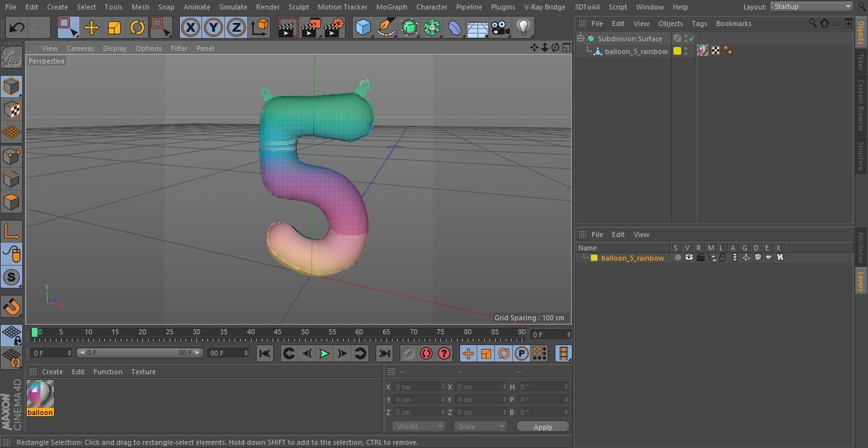
Task: Open the Layers vertical tab
Action: [861, 280]
